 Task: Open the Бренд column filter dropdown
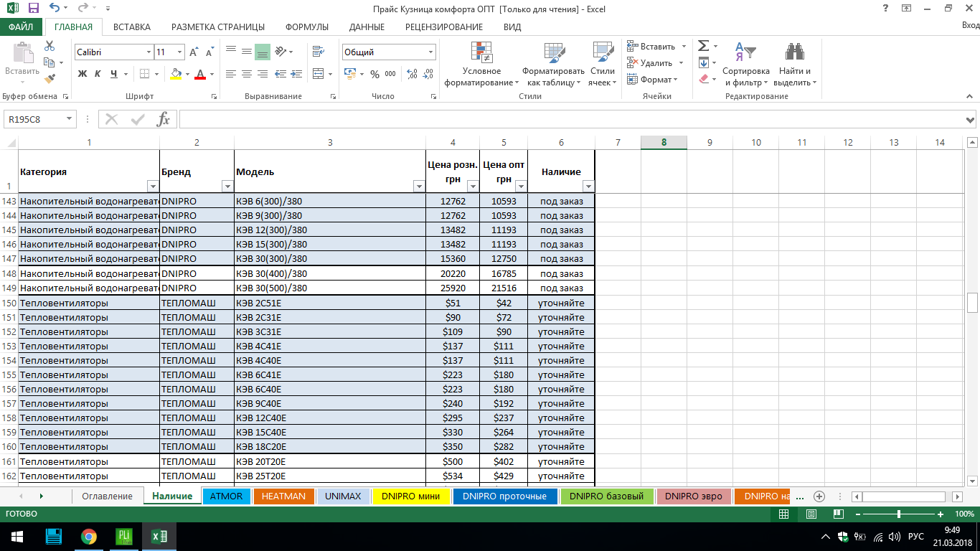point(227,187)
